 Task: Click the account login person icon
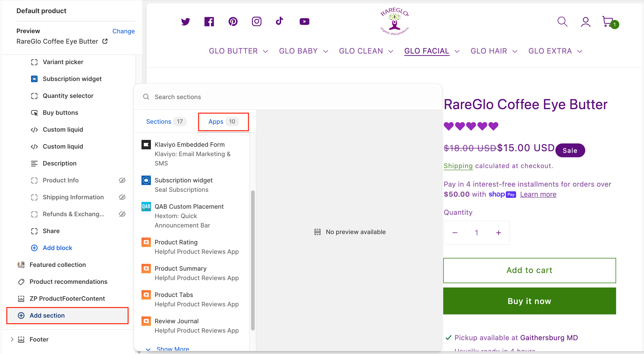point(585,22)
